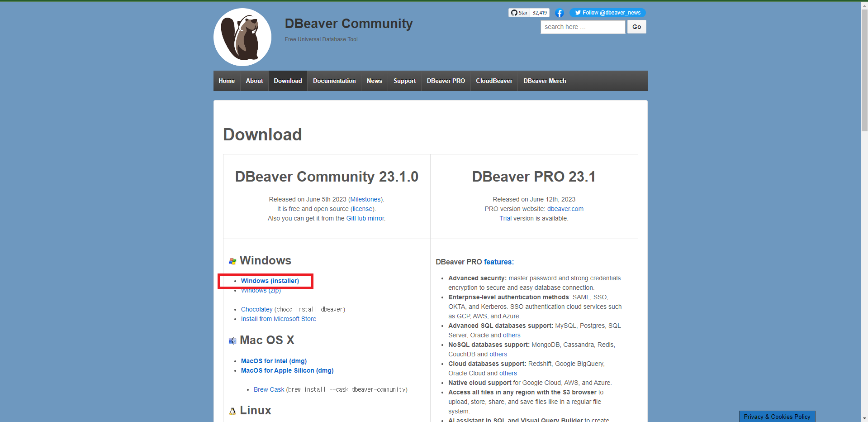Click the search here input field
The image size is (868, 422).
pyautogui.click(x=583, y=27)
